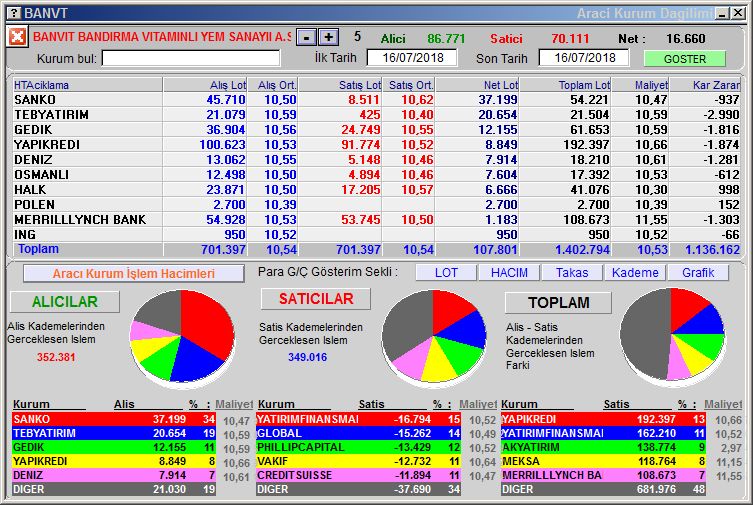
Task: Select the MERRILLLYNCH BANK row
Action: click(x=376, y=219)
